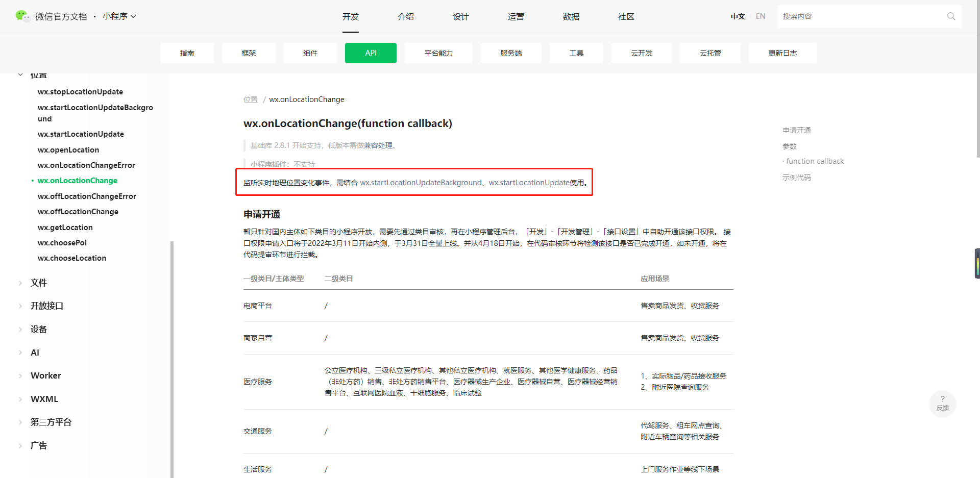Open wx.onLocationChangeError in sidebar
The width and height of the screenshot is (980, 478).
pos(86,165)
